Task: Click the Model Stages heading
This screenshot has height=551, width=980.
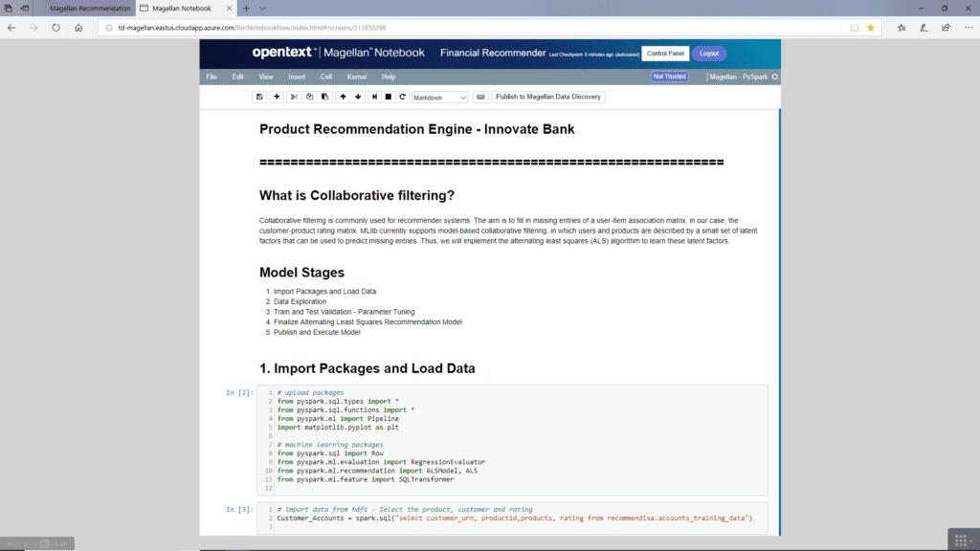Action: (x=301, y=273)
